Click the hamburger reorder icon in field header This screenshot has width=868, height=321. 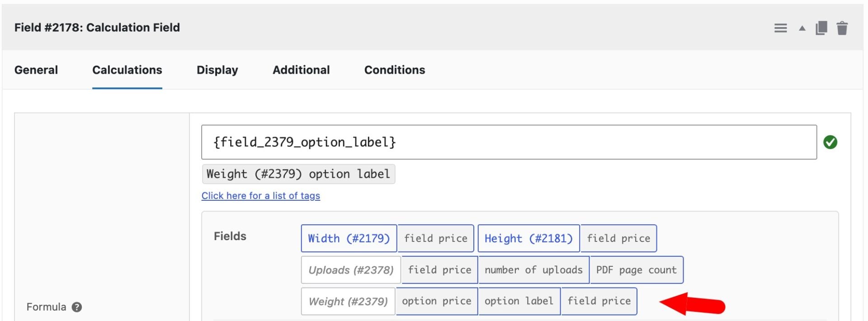point(780,28)
